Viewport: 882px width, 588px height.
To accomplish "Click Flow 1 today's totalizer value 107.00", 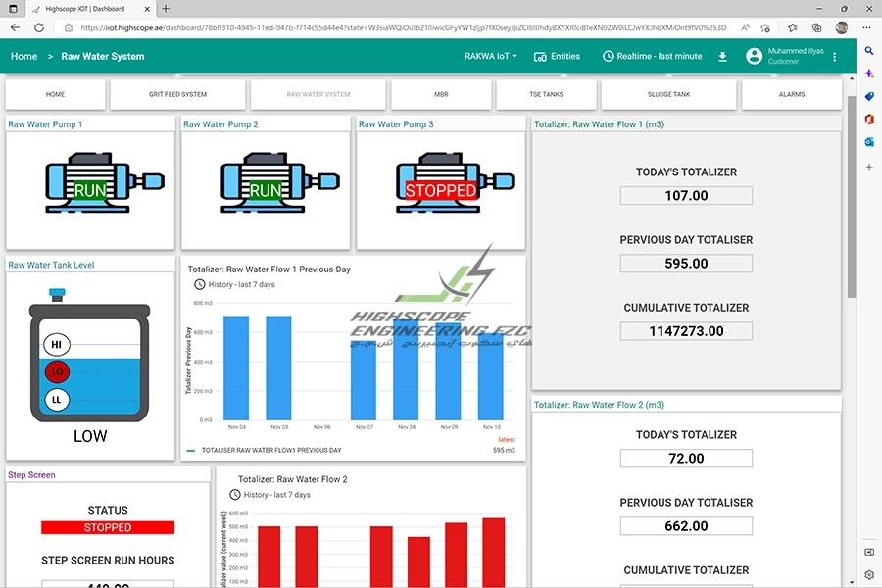I will [686, 196].
